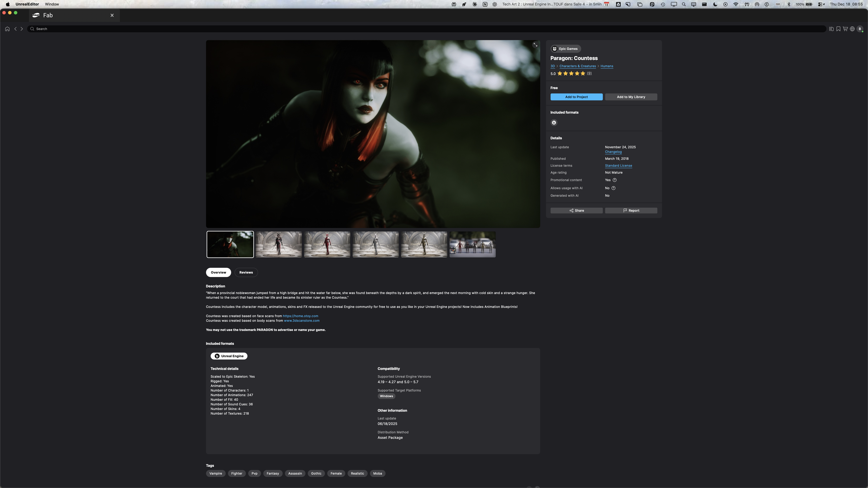Open the Notion menu bar icon
This screenshot has width=868, height=488.
[x=485, y=4]
